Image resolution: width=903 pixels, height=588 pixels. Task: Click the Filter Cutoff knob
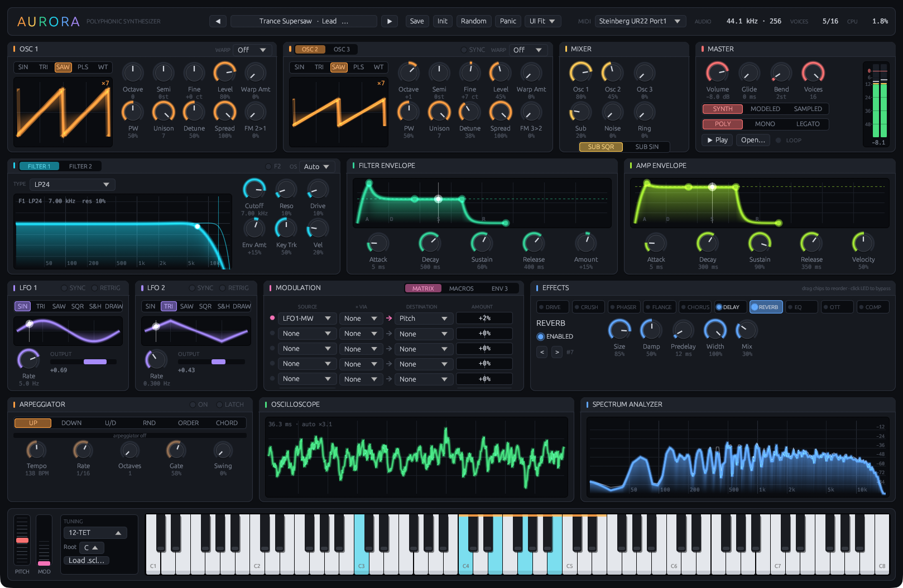pos(254,190)
